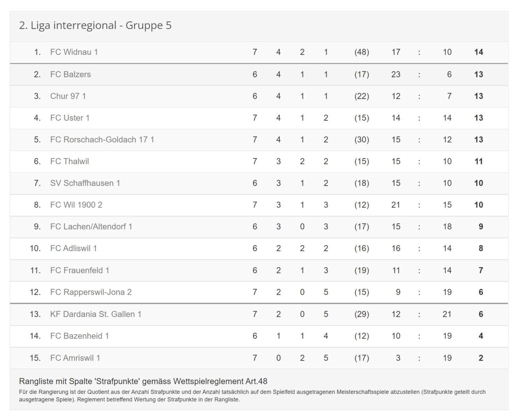Click FC Frauenfeld 1 in the ranking

coord(80,270)
